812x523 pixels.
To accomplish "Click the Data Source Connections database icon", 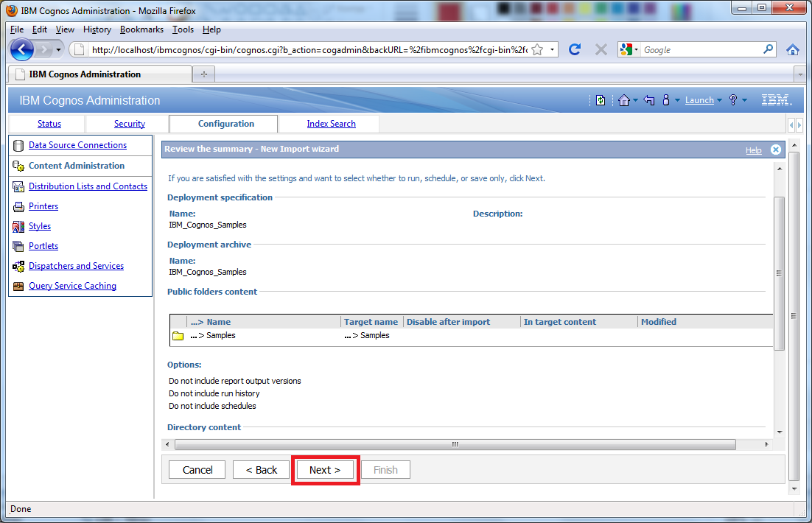I will (18, 146).
